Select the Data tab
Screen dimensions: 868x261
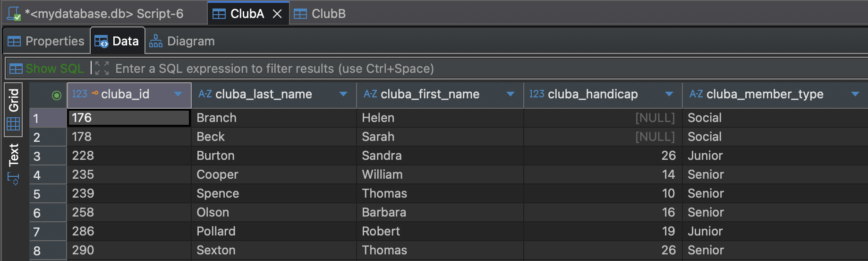(117, 42)
